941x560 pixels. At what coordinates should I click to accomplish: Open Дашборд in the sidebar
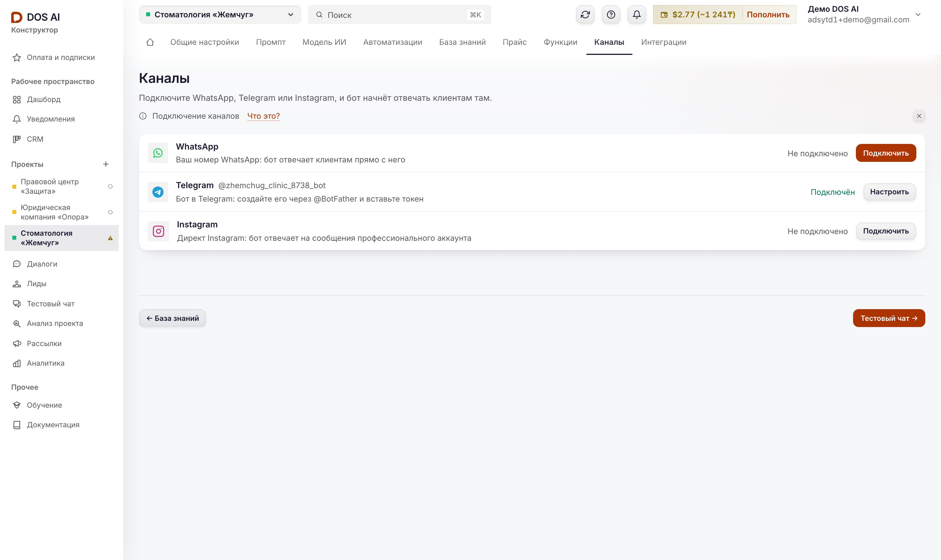click(x=62, y=99)
